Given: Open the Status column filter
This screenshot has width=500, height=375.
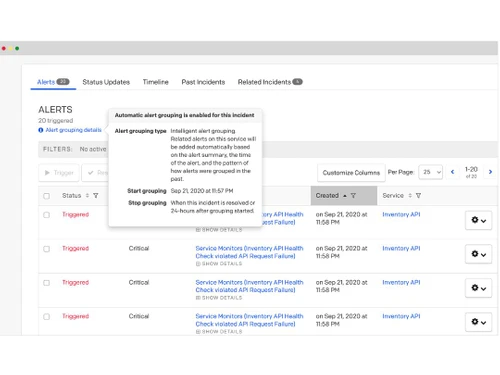Looking at the screenshot, I should (96, 196).
